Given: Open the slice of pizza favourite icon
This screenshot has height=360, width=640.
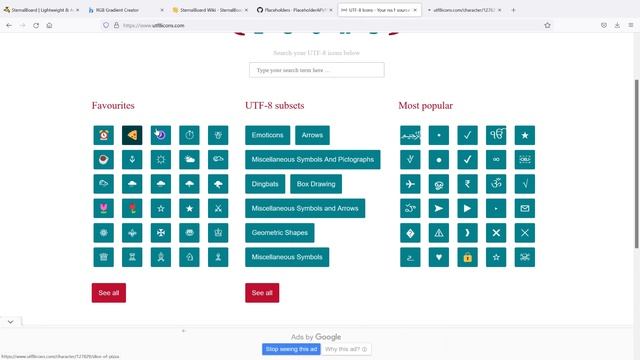Looking at the screenshot, I should (132, 135).
